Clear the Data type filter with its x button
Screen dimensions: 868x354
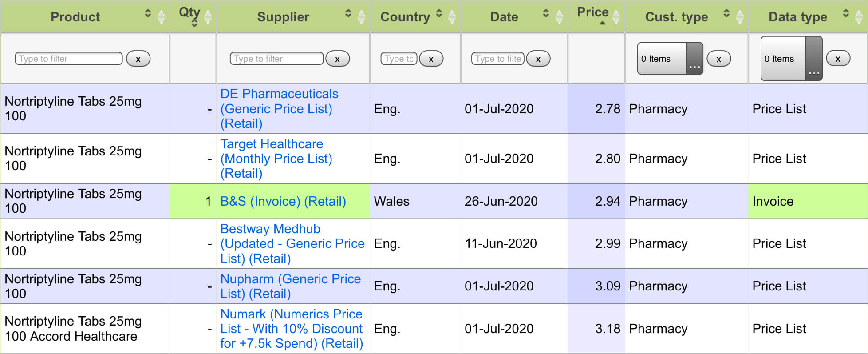(x=837, y=59)
